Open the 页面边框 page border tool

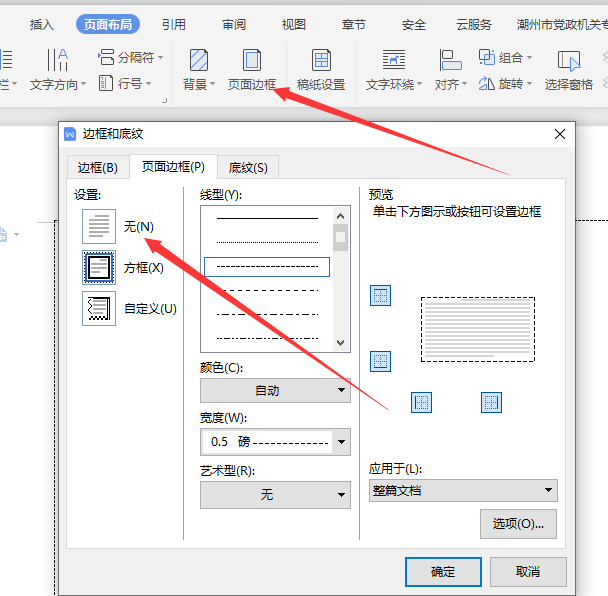pyautogui.click(x=252, y=70)
